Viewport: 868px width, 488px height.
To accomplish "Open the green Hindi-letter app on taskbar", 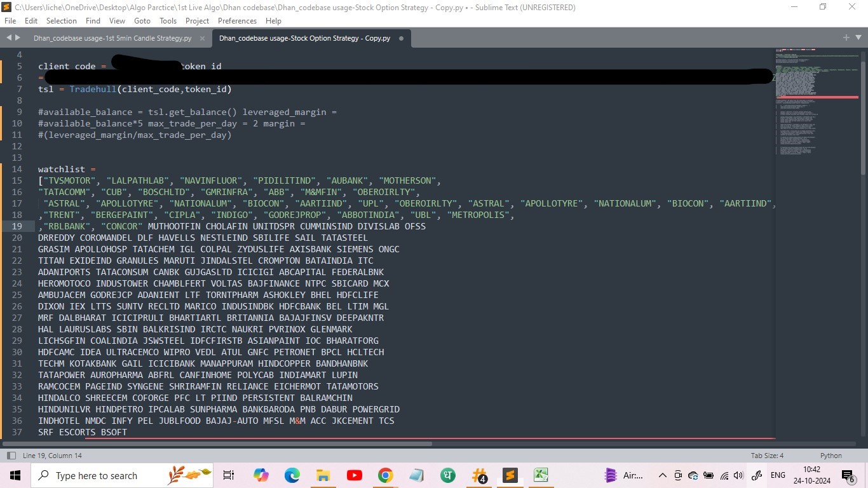I will click(447, 475).
